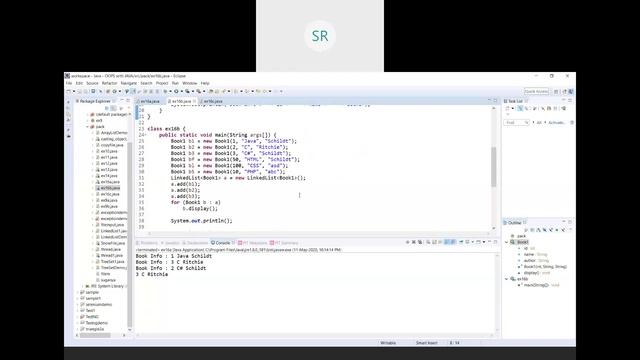Minimize the Outline view
Image resolution: width=640 pixels, height=360 pixels.
tap(564, 222)
